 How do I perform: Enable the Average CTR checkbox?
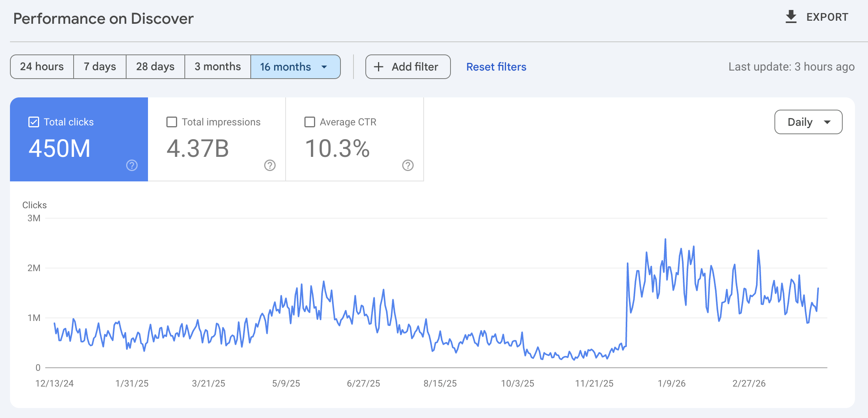[309, 122]
